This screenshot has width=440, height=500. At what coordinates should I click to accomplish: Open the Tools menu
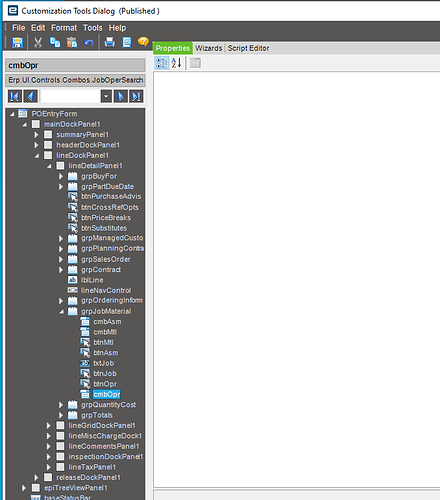92,28
